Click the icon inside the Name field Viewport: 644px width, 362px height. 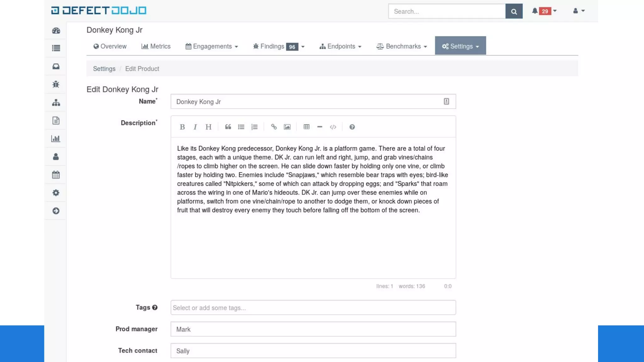coord(446,101)
